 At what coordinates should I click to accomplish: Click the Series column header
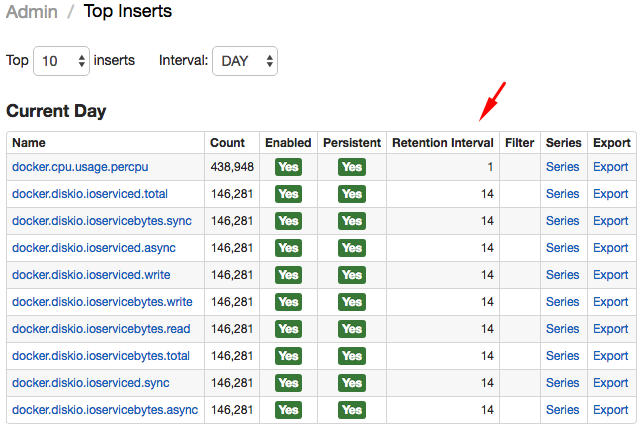pyautogui.click(x=564, y=143)
